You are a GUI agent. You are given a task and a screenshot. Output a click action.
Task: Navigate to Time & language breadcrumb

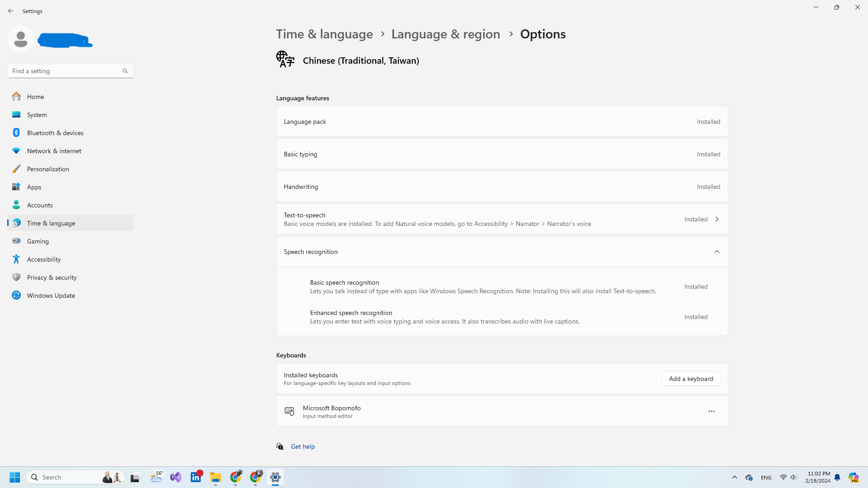tap(324, 34)
